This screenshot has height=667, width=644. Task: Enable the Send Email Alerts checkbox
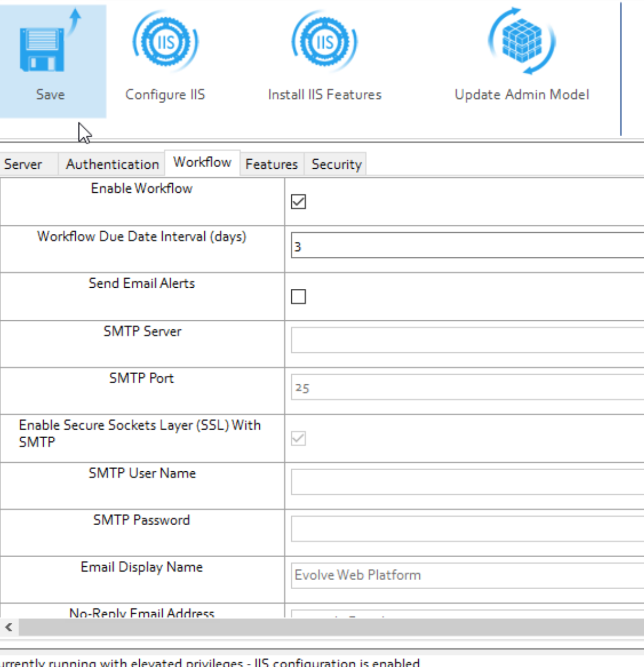click(298, 296)
